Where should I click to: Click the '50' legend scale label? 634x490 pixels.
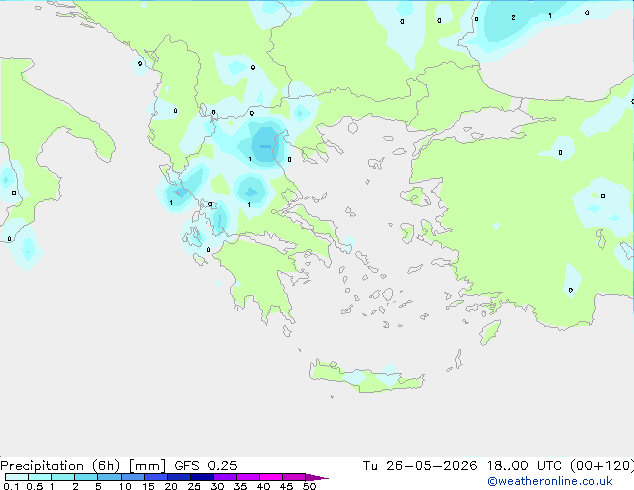(310, 486)
